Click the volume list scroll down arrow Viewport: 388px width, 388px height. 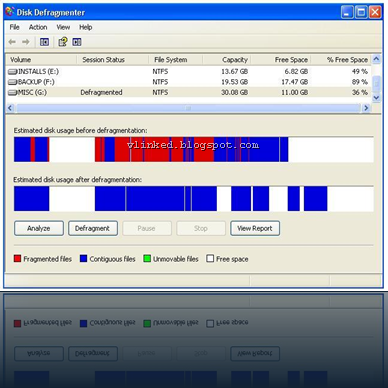[x=376, y=98]
